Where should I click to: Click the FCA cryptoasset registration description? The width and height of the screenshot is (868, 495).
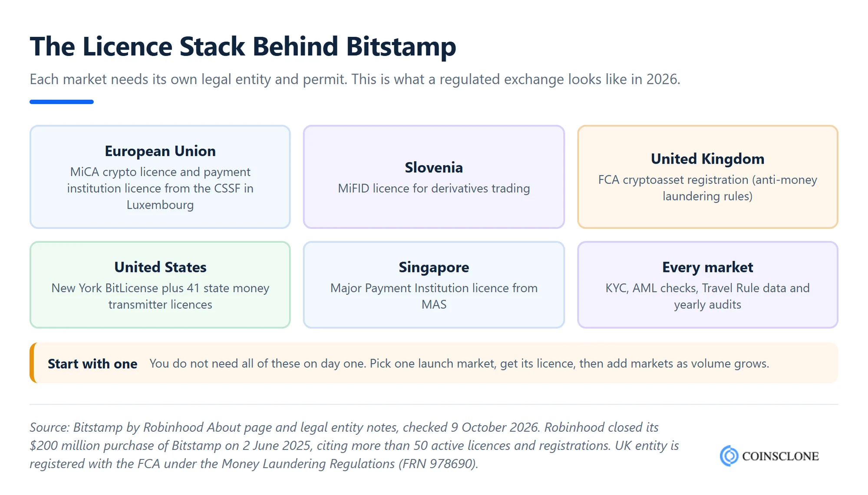click(x=707, y=188)
